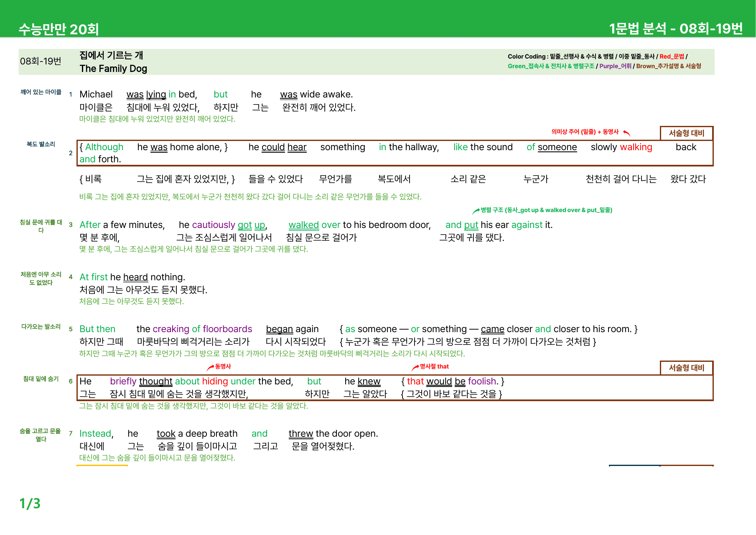This screenshot has height=535, width=756.
Task: Click the side label '복도 발소리'
Action: (41, 144)
